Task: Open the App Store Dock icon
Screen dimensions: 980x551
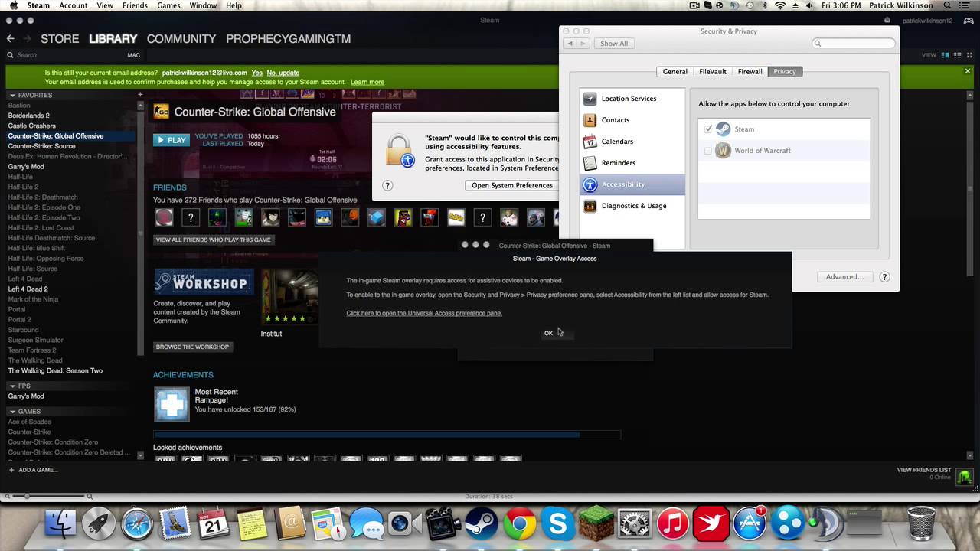Action: coord(750,524)
